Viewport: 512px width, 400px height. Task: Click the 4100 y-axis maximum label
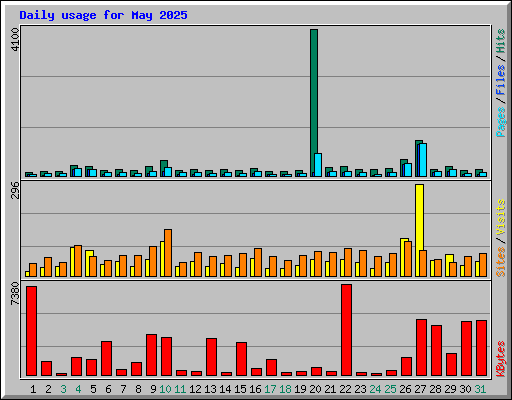(15, 40)
